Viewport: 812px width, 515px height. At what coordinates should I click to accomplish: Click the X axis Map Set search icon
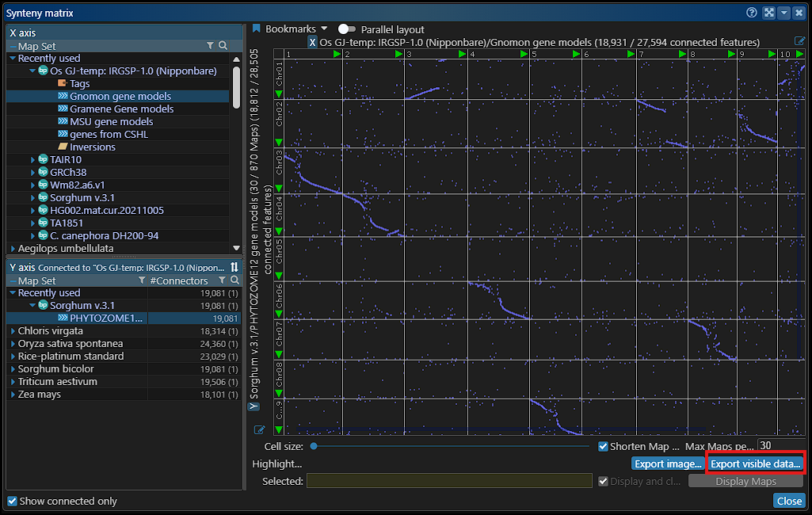tap(223, 46)
